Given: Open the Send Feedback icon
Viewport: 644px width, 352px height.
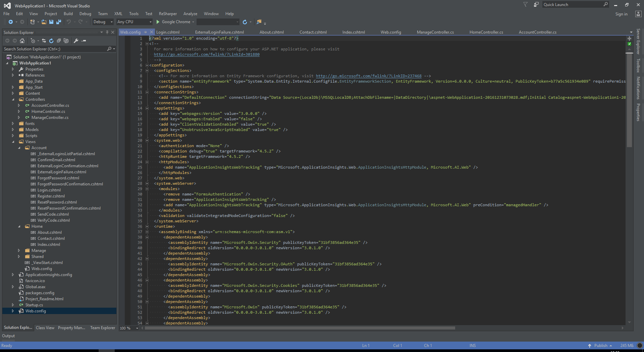Looking at the screenshot, I should point(536,4).
